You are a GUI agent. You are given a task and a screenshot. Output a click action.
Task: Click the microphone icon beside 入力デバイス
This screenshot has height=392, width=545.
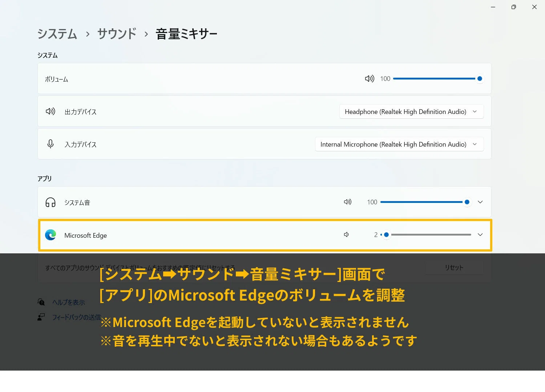tap(51, 144)
